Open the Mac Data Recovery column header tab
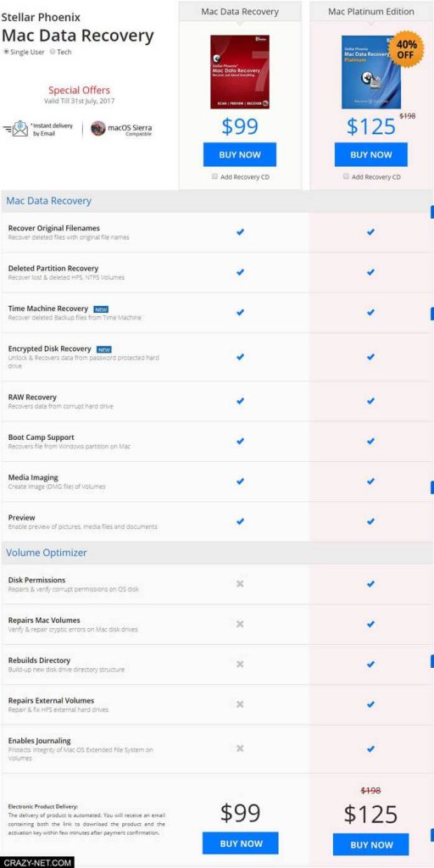This screenshot has height=868, width=434. click(240, 11)
